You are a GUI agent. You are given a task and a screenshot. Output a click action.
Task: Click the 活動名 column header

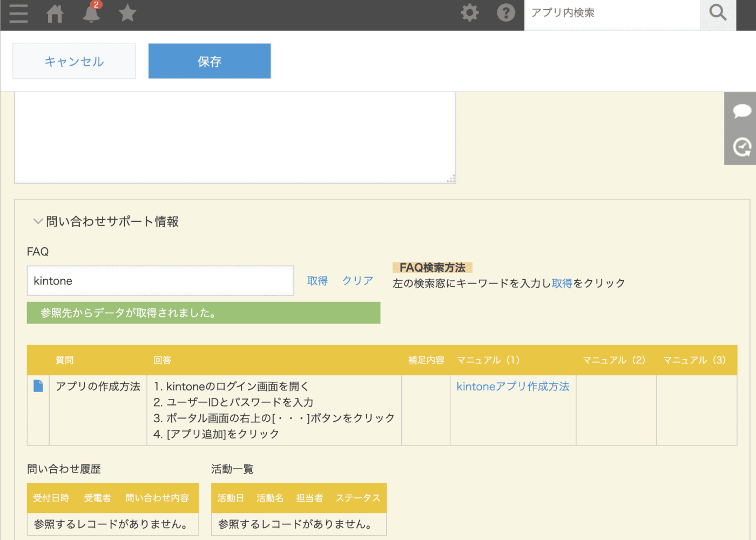[x=270, y=498]
